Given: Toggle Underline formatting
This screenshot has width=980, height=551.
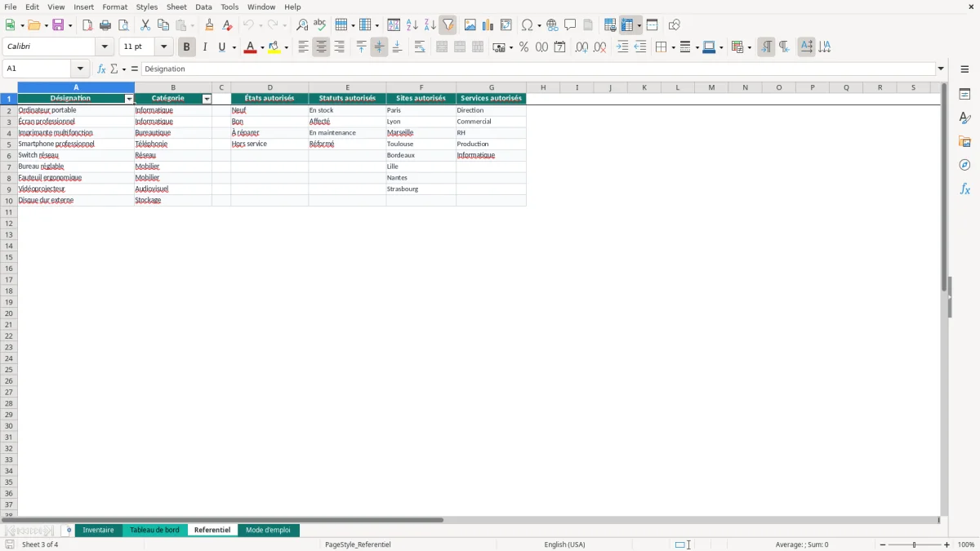Looking at the screenshot, I should click(x=221, y=47).
